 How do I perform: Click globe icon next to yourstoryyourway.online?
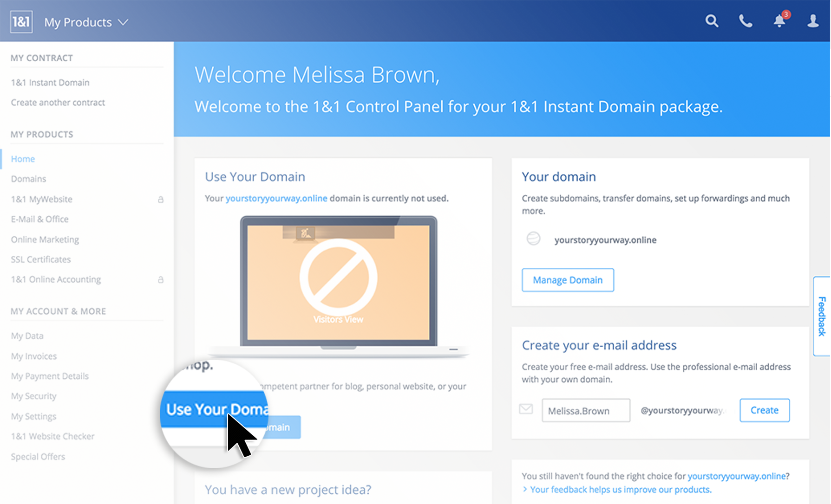pyautogui.click(x=533, y=239)
